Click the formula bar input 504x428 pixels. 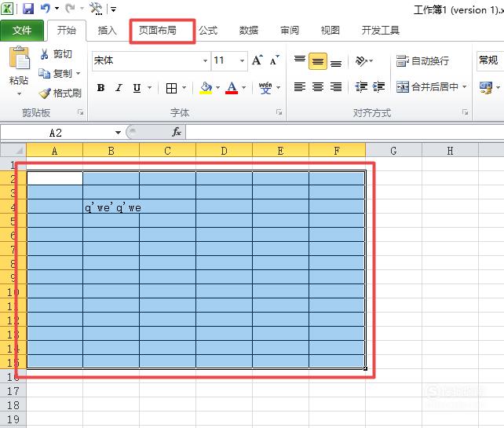345,132
